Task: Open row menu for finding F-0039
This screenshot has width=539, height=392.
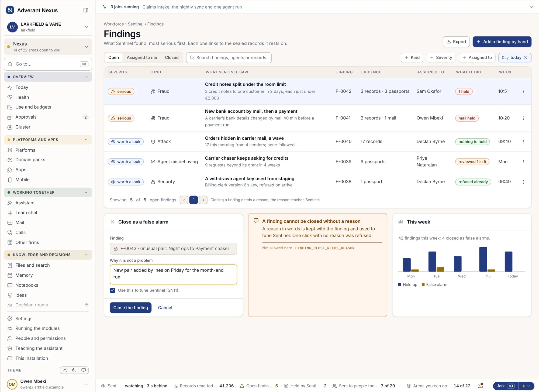Action: [523, 162]
